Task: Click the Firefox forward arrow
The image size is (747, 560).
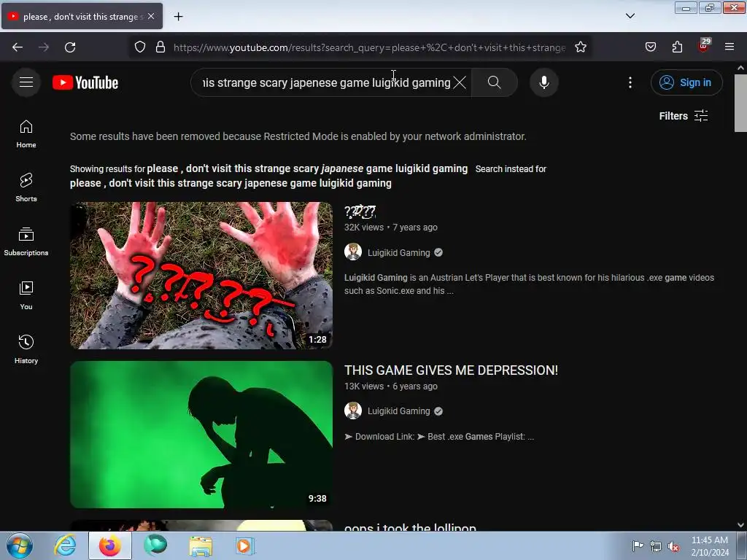Action: pyautogui.click(x=44, y=47)
